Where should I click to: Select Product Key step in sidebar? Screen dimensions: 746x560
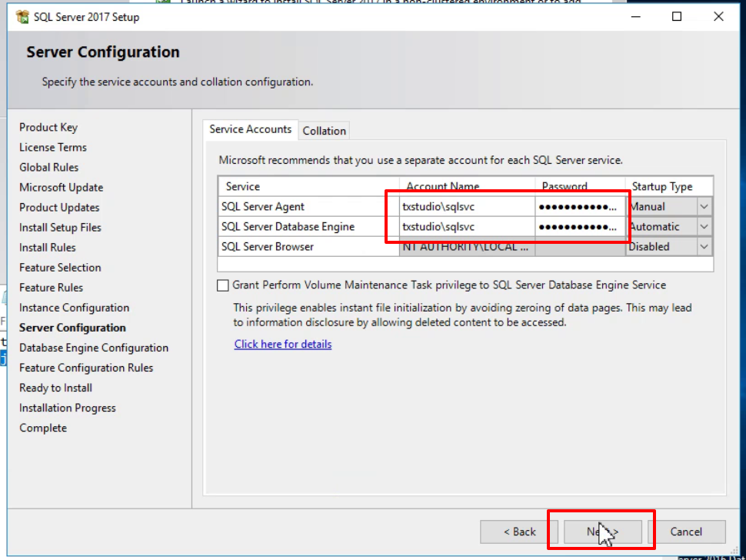tap(48, 128)
